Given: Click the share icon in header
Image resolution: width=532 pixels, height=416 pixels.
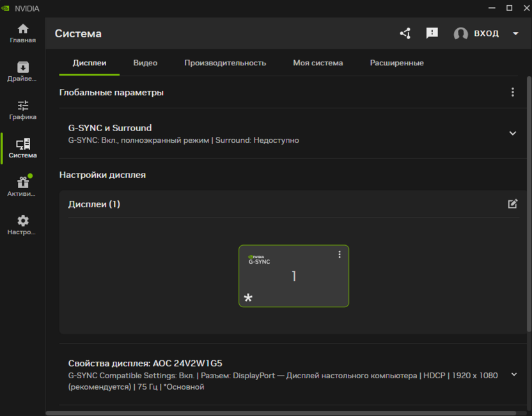Looking at the screenshot, I should (405, 33).
